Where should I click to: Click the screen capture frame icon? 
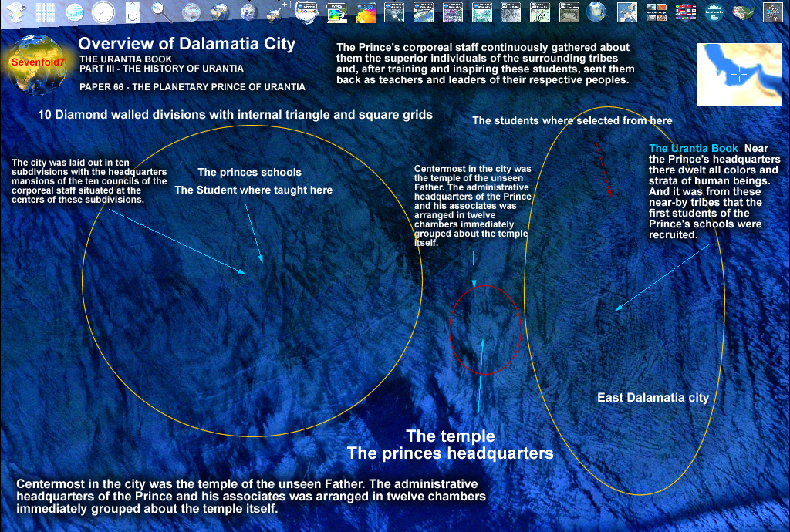point(133,12)
